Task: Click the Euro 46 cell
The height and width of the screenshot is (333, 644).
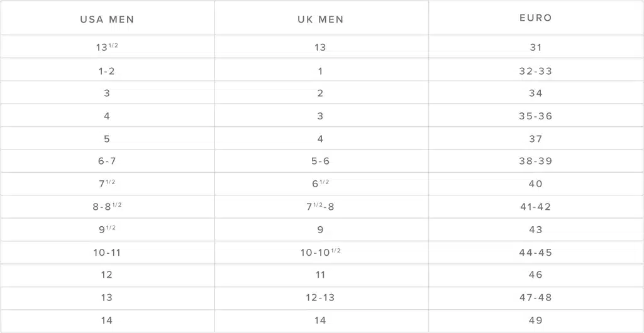Action: coord(536,275)
